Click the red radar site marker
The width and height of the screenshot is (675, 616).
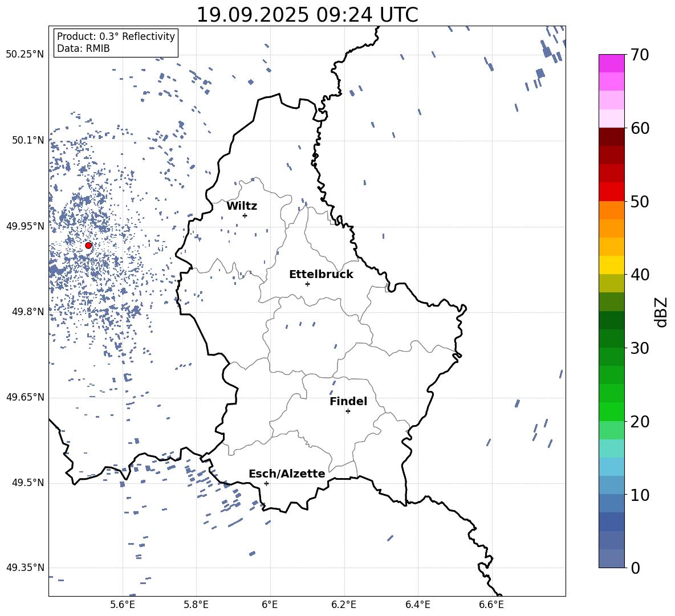88,246
